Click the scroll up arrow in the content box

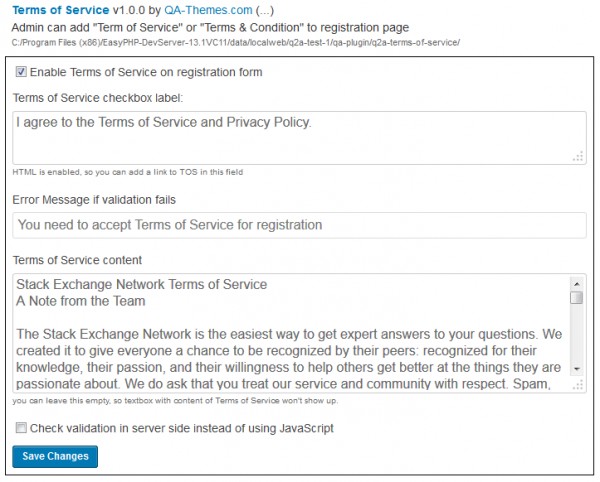pyautogui.click(x=576, y=284)
